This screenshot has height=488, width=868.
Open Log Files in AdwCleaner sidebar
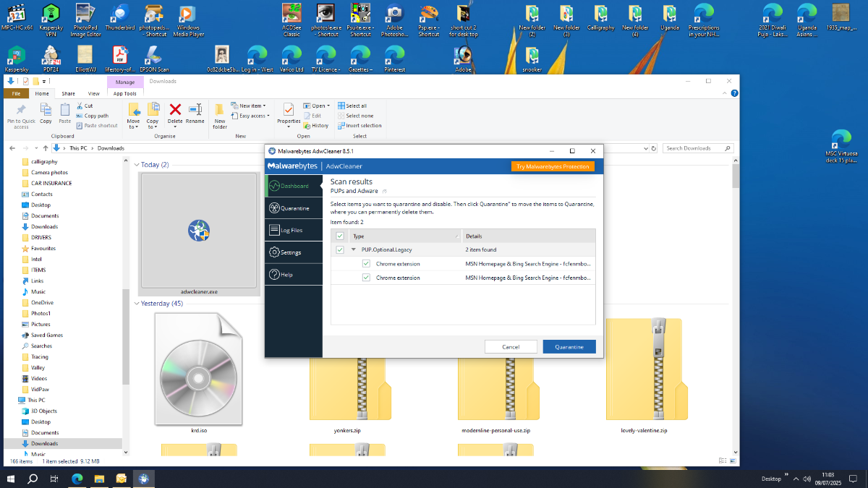[x=294, y=231]
